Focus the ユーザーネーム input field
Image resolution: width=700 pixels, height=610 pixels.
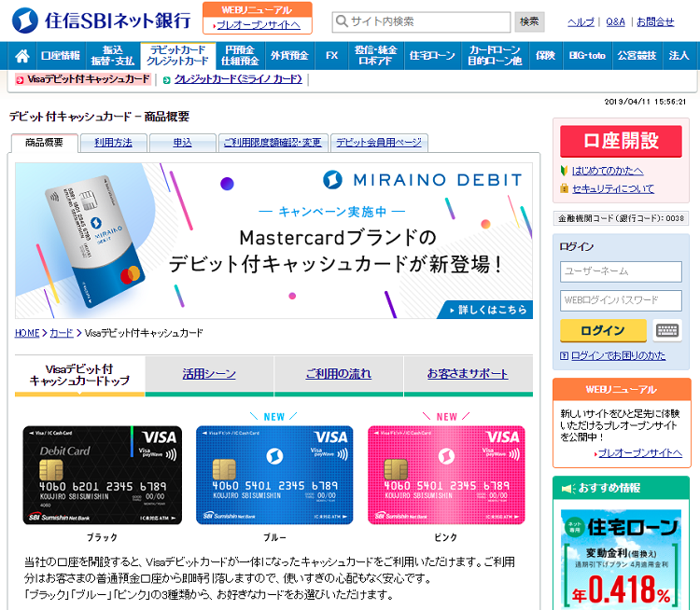621,271
